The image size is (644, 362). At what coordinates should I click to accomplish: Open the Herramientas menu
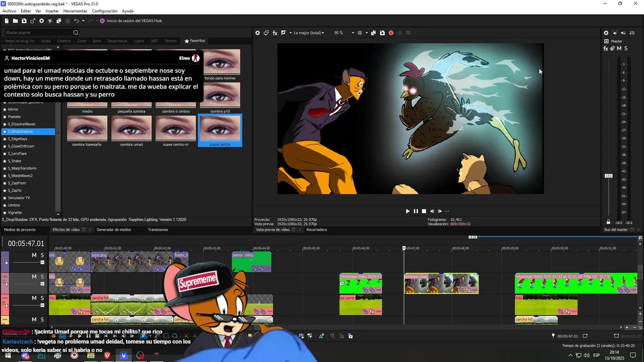click(x=75, y=11)
